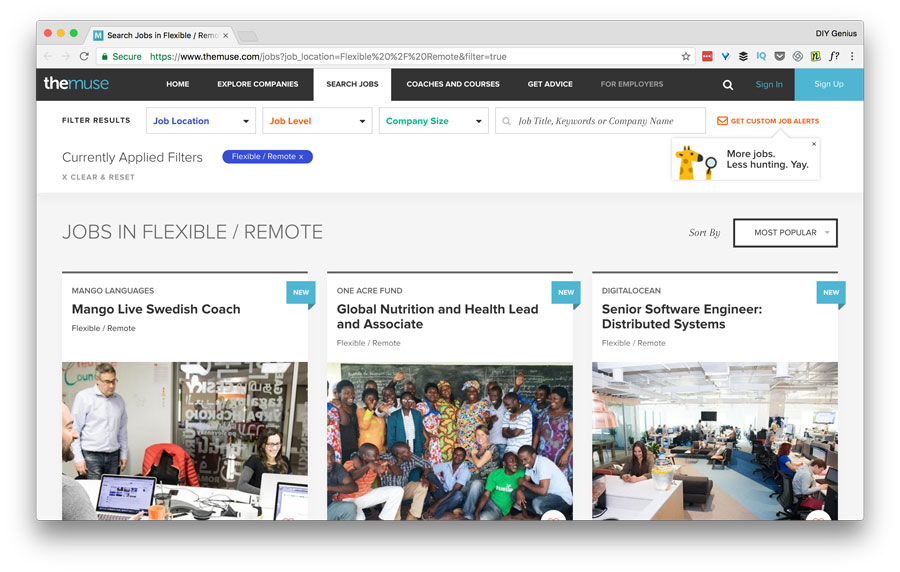This screenshot has height=572, width=900.
Task: Click the NEW badge on One Acre Fund card
Action: pyautogui.click(x=566, y=293)
